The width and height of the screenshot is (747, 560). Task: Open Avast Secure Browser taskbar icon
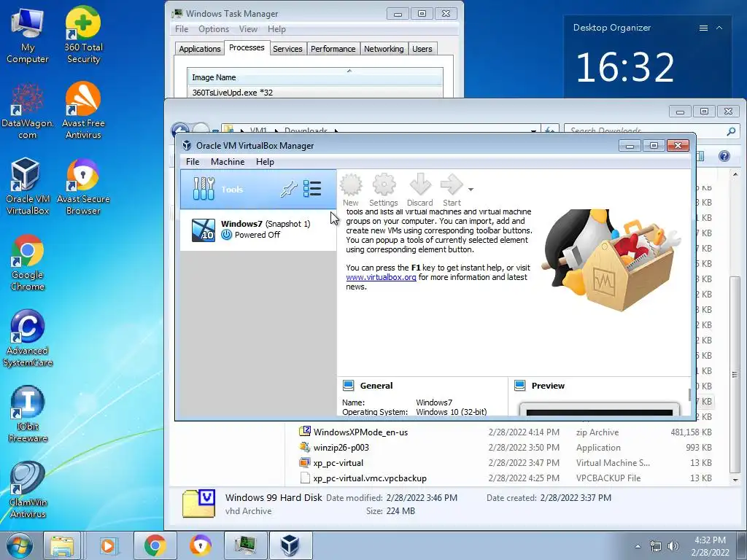point(200,545)
